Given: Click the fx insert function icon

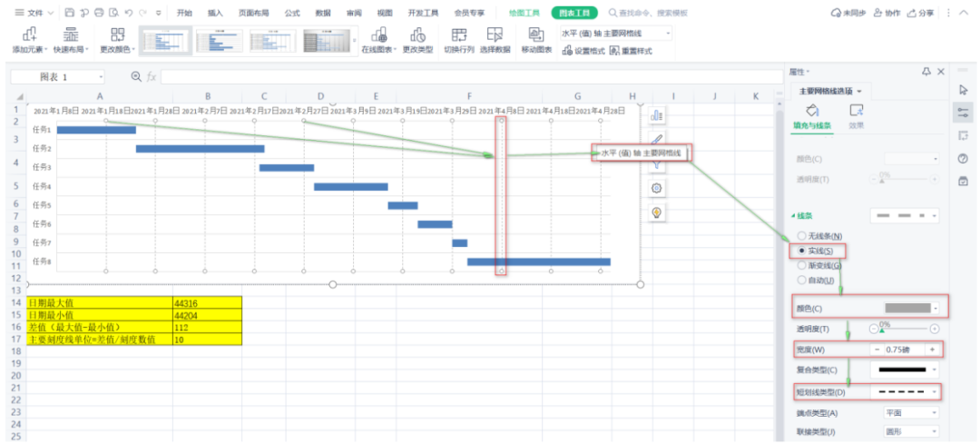Looking at the screenshot, I should pos(152,76).
